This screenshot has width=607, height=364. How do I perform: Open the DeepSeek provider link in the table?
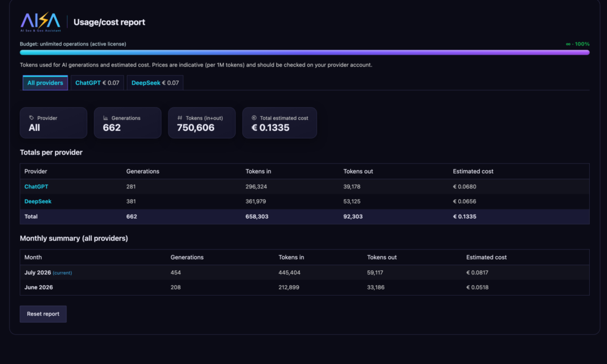pyautogui.click(x=38, y=202)
